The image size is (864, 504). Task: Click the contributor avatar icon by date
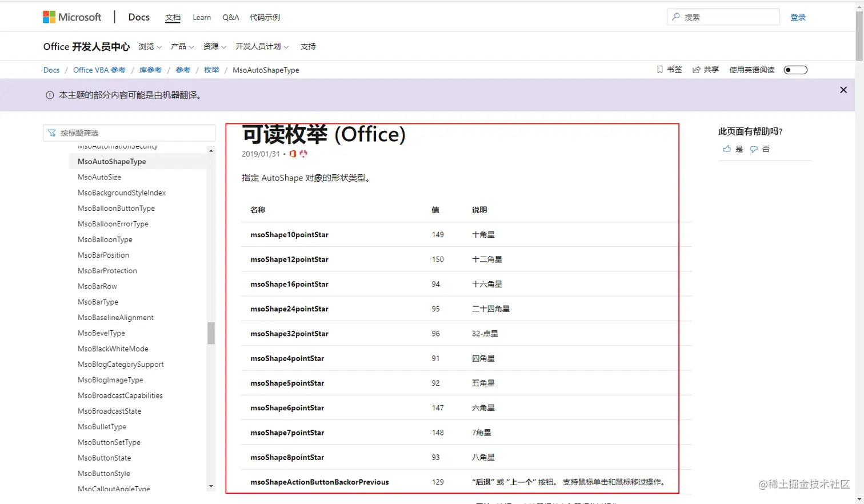pos(303,154)
